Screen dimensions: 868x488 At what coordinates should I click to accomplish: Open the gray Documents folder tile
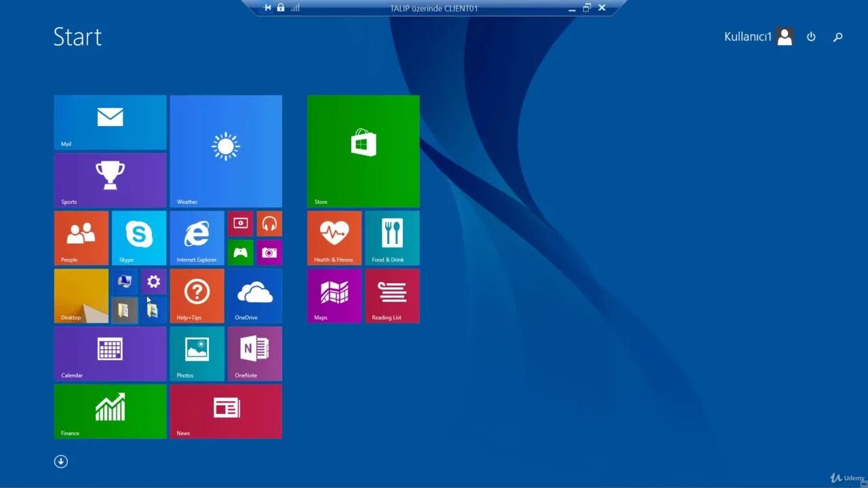tap(125, 310)
